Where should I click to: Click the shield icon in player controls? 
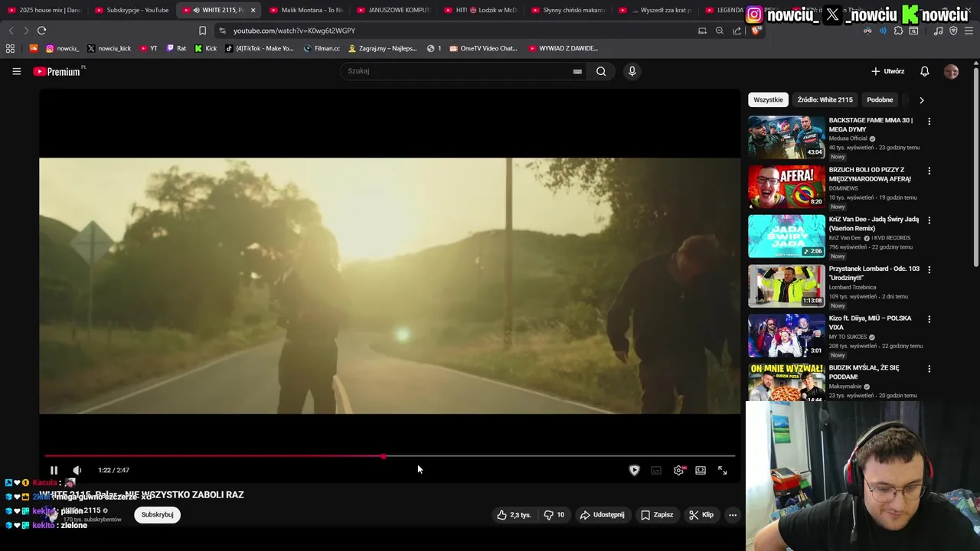[634, 470]
